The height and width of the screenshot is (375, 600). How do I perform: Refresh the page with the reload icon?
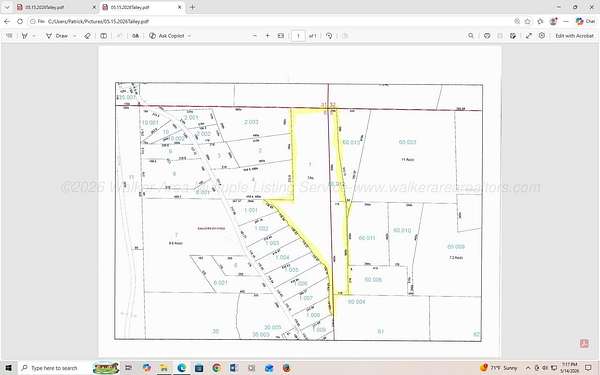(20, 21)
